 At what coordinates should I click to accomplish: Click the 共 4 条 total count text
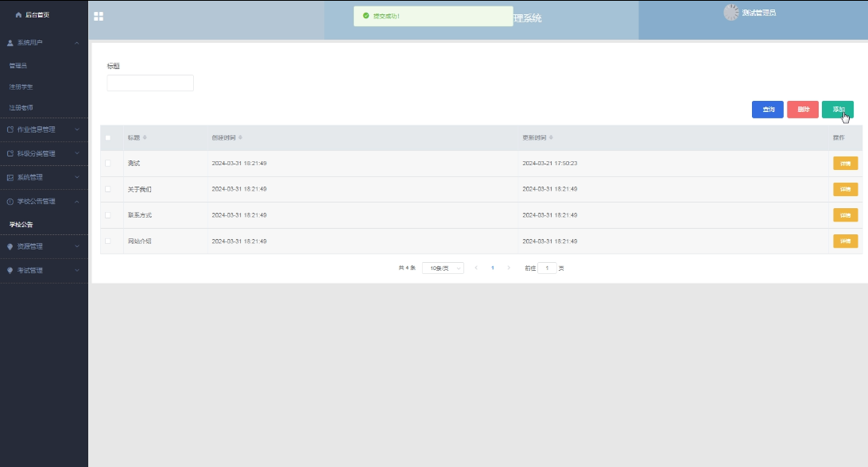407,268
